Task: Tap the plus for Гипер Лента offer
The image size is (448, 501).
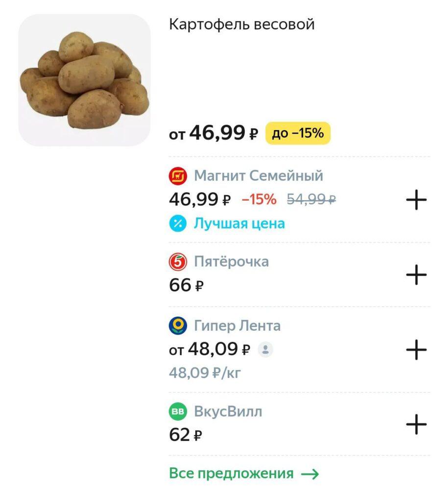Action: pos(416,349)
